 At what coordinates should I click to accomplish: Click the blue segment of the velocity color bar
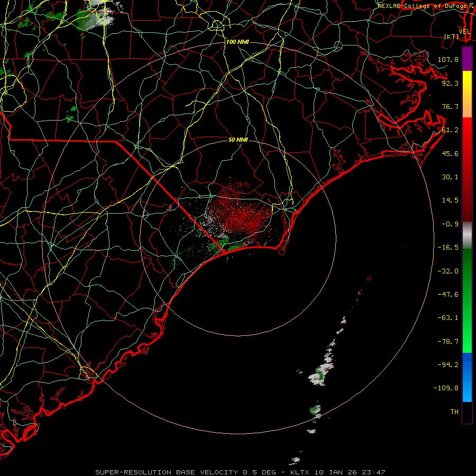coord(467,377)
